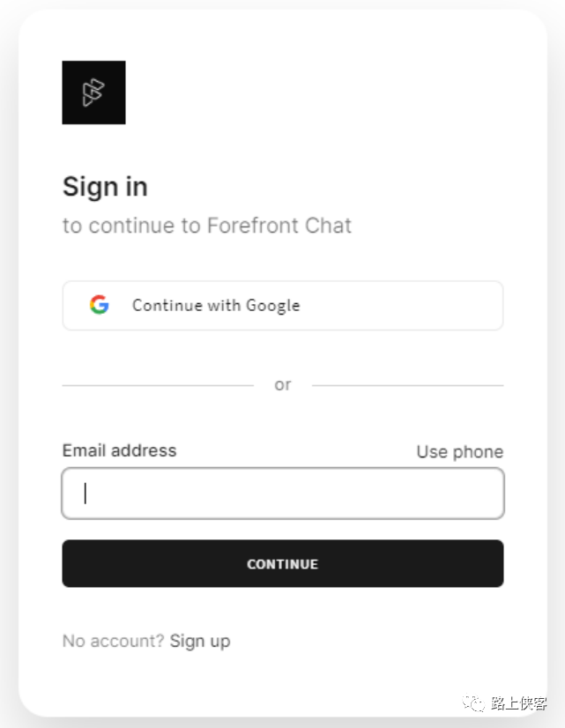Click the 'or' divider text
The width and height of the screenshot is (565, 728).
pos(283,385)
